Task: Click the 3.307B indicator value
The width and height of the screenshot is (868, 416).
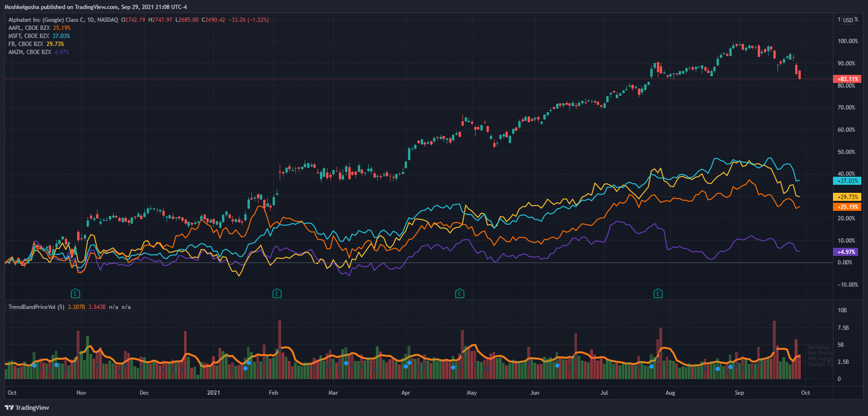Action: coord(76,307)
